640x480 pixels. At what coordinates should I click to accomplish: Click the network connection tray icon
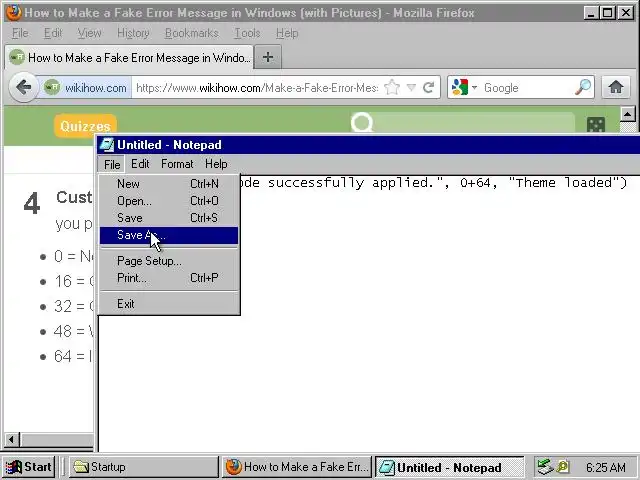coord(545,467)
